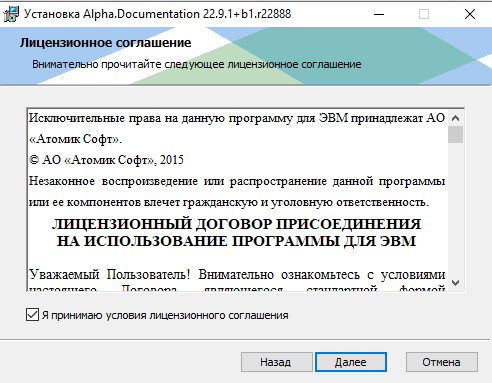Click the heading ЛИЦЕНЗИОННЫЙ ДОГОВОР ПРИСОЕДИНЕНИЯ
The image size is (492, 383).
point(237,224)
